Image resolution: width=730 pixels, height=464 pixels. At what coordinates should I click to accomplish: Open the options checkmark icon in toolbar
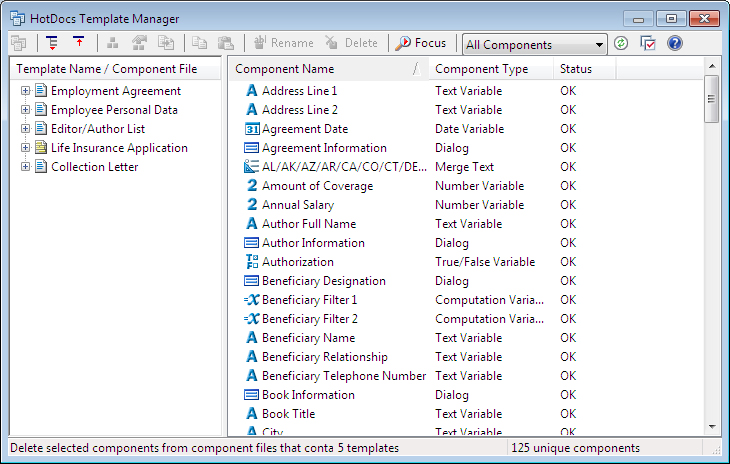[648, 43]
